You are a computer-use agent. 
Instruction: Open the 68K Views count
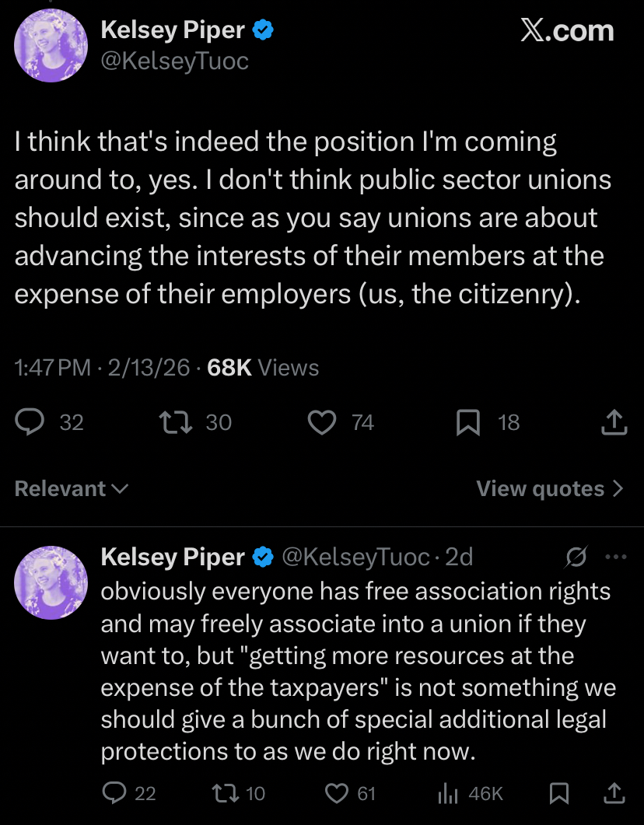click(x=263, y=367)
